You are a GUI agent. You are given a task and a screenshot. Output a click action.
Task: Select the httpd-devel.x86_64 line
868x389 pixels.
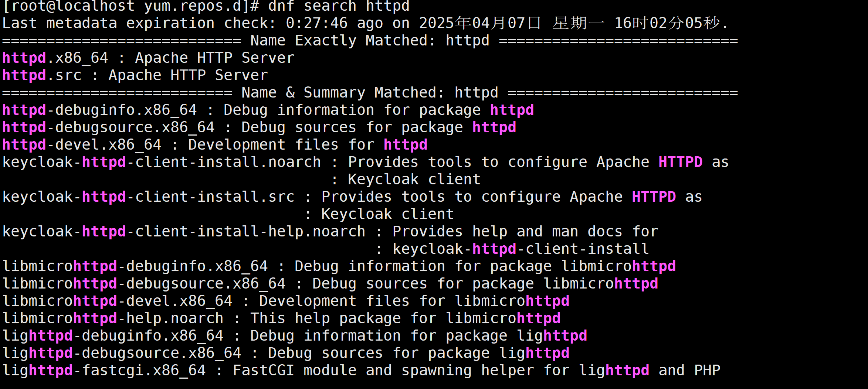tap(215, 145)
